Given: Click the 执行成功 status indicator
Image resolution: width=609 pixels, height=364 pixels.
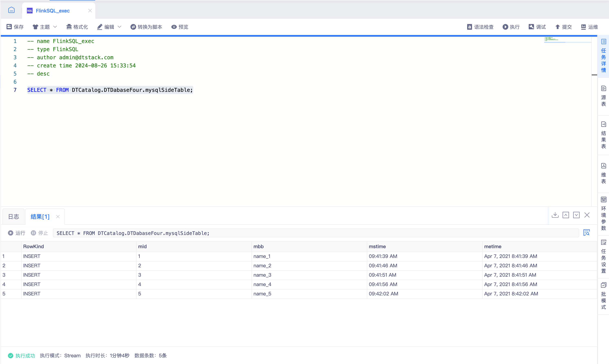Looking at the screenshot, I should 21,355.
